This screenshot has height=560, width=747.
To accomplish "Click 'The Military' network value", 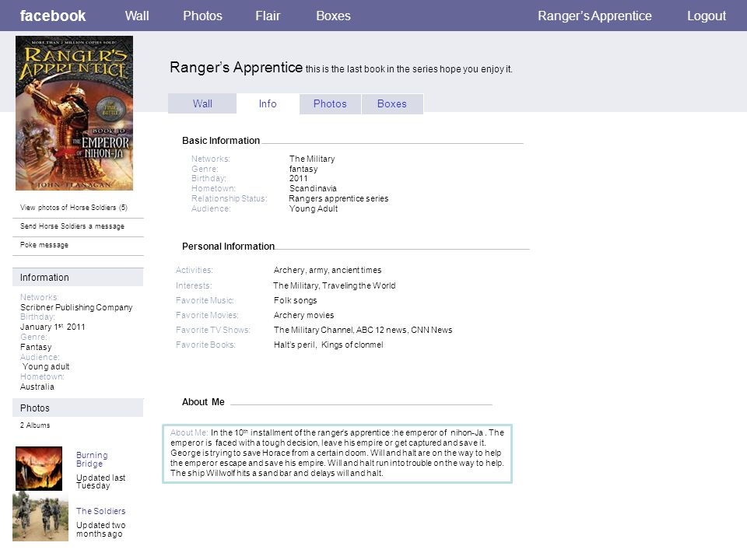I will pos(312,159).
